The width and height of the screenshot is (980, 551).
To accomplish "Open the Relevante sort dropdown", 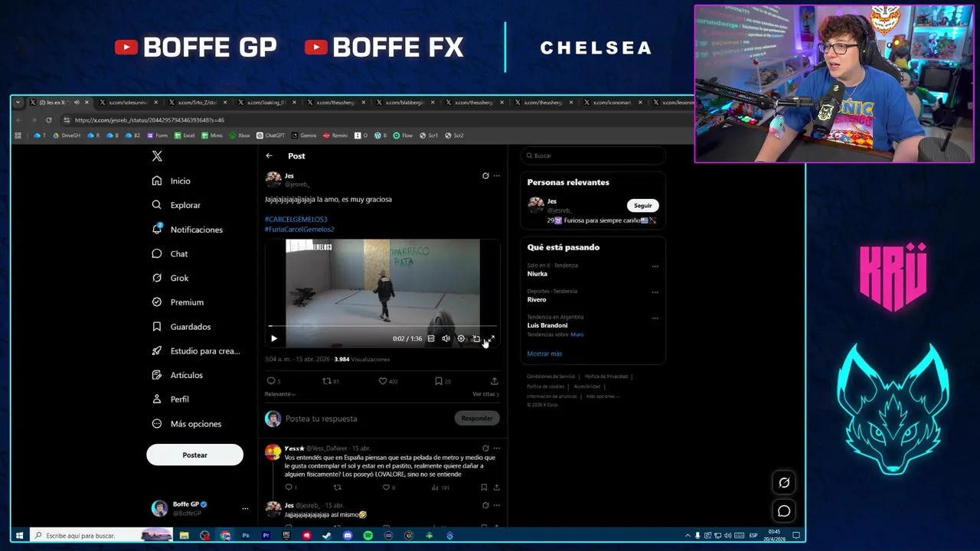I will [280, 394].
